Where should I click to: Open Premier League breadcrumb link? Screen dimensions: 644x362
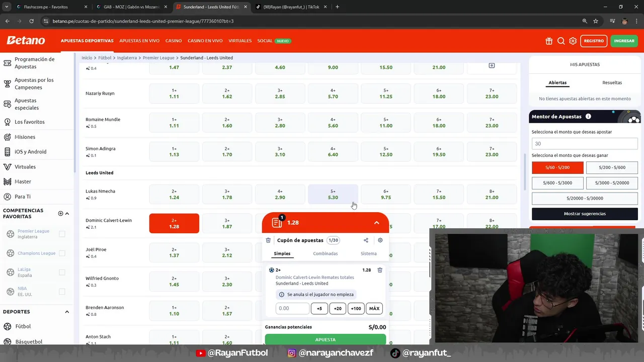click(x=158, y=58)
